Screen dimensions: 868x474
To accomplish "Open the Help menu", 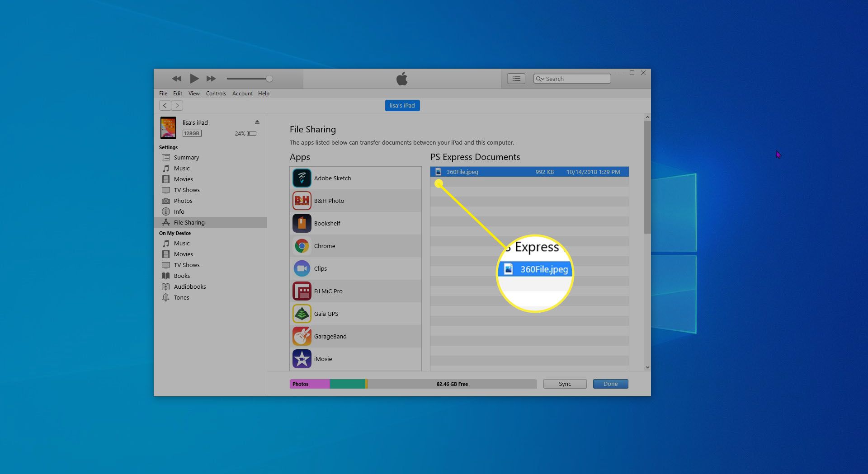I will [264, 94].
